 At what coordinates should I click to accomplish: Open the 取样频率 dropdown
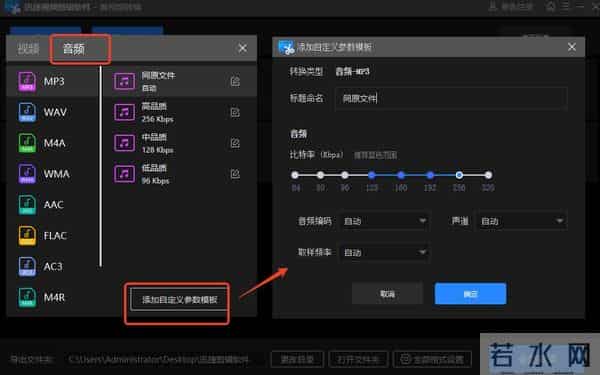click(385, 252)
